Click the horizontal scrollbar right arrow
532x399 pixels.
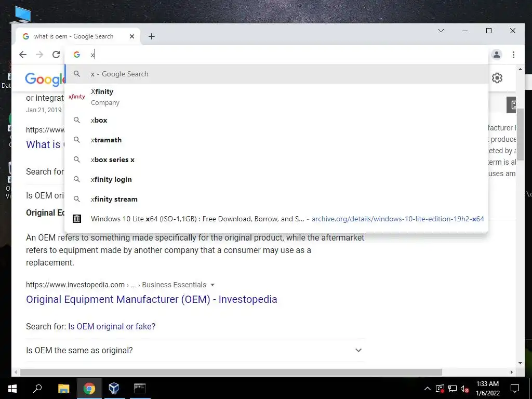[x=512, y=372]
